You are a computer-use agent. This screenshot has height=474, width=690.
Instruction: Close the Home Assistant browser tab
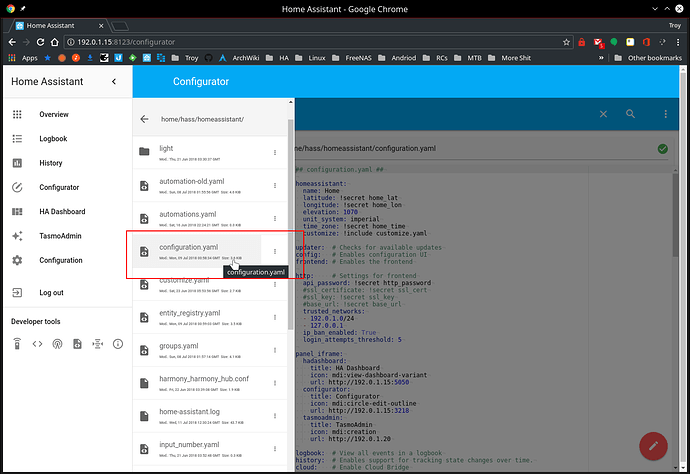point(101,26)
